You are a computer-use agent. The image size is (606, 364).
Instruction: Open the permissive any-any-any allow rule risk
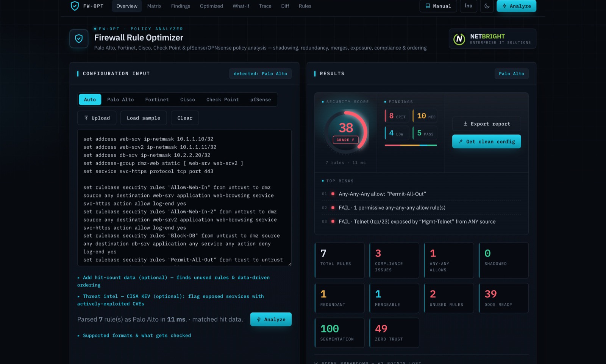(x=421, y=208)
